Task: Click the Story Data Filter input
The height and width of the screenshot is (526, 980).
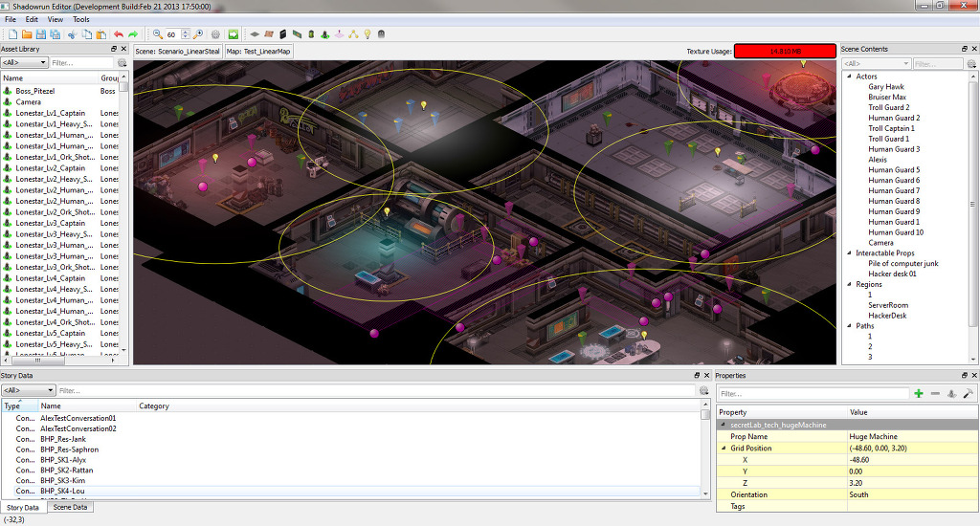Action: pos(376,390)
